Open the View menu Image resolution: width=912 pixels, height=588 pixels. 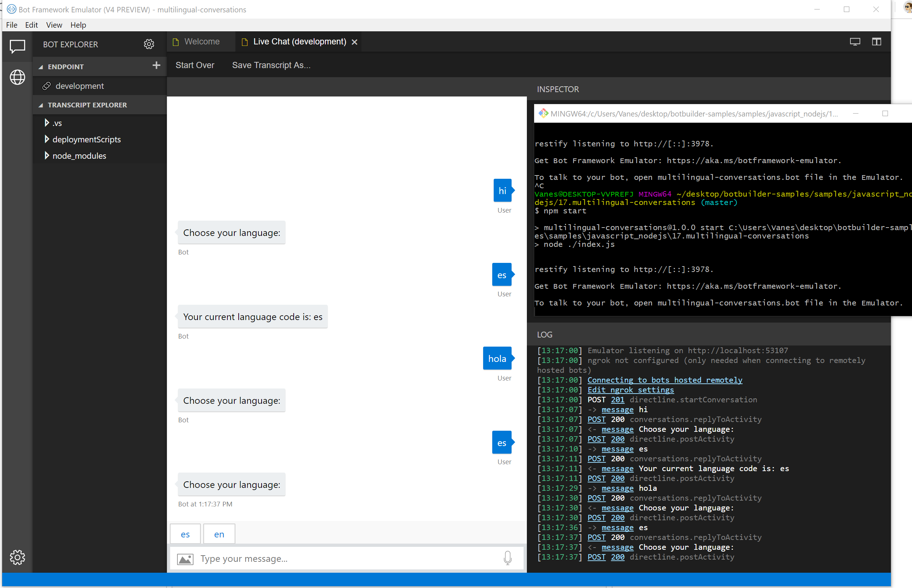[x=54, y=25]
